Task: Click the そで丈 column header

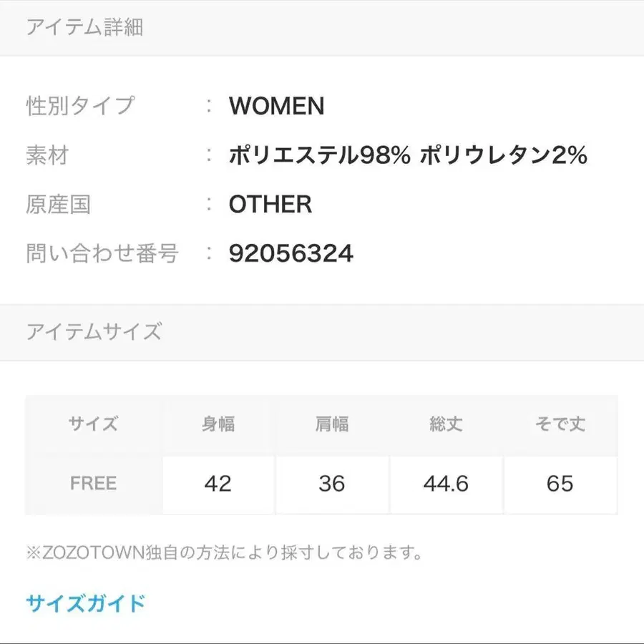Action: click(x=561, y=424)
